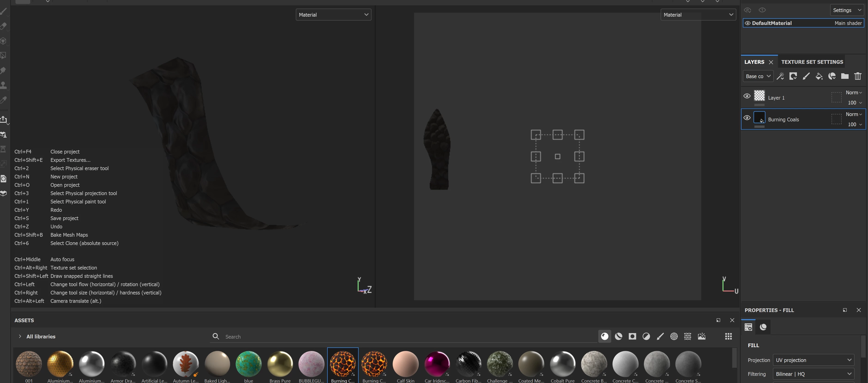Viewport: 868px width, 383px height.
Task: Open the Base color channel dropdown
Action: tap(758, 76)
